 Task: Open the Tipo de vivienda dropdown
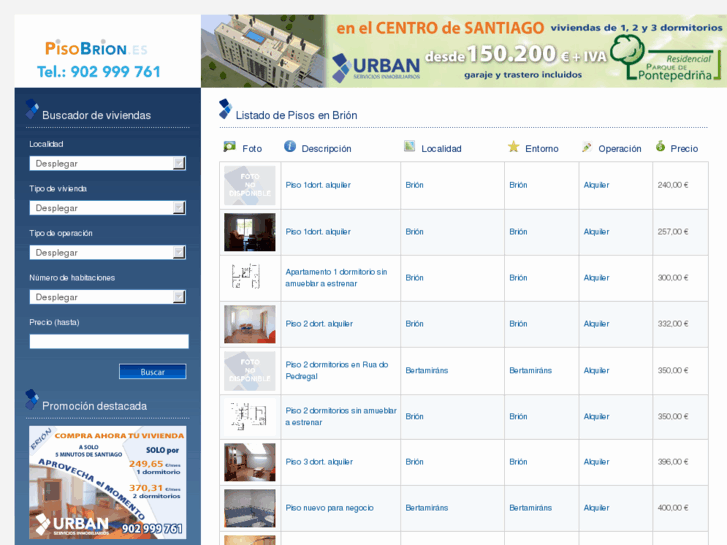click(x=108, y=208)
